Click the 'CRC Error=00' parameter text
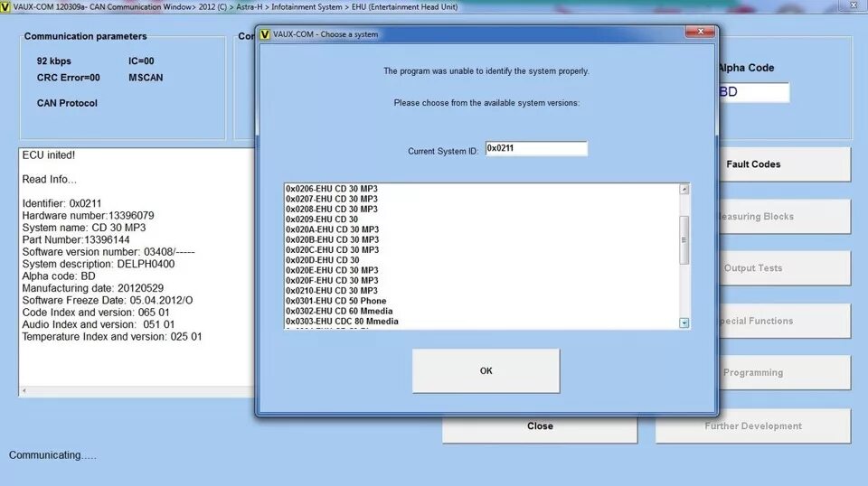Image resolution: width=868 pixels, height=486 pixels. [x=68, y=78]
